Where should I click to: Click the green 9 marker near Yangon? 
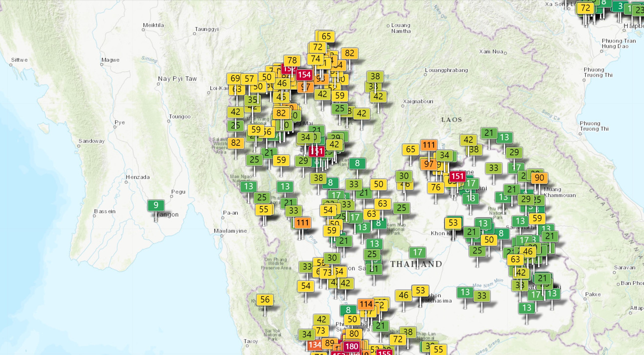(156, 205)
